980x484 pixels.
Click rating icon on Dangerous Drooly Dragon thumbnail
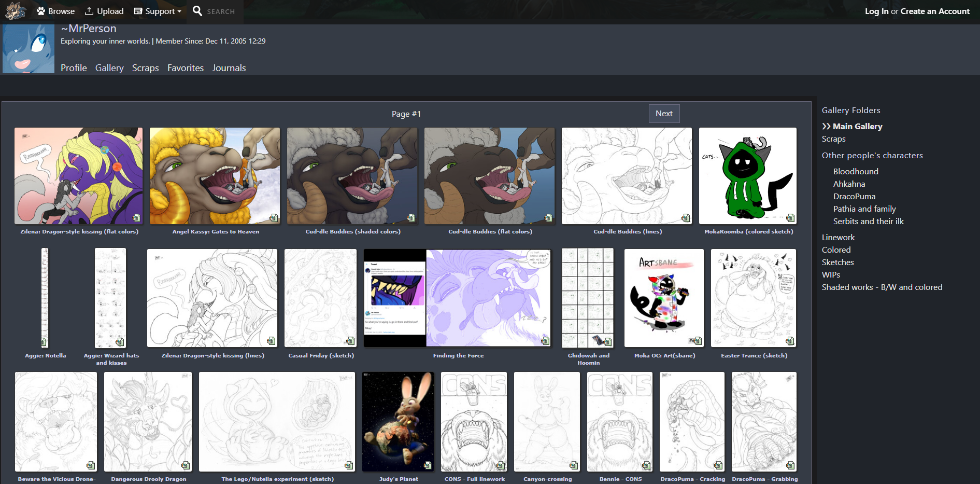186,465
